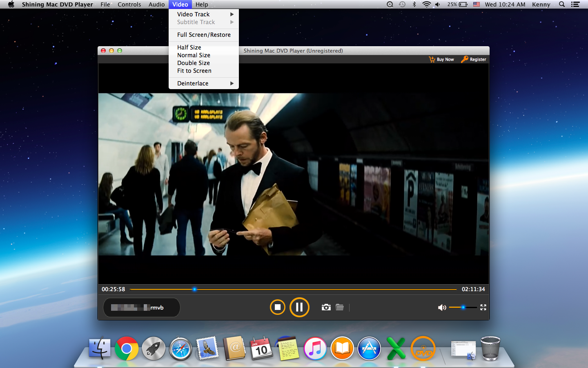588x368 pixels.
Task: Enter full screen with the expand arrows icon
Action: click(483, 307)
